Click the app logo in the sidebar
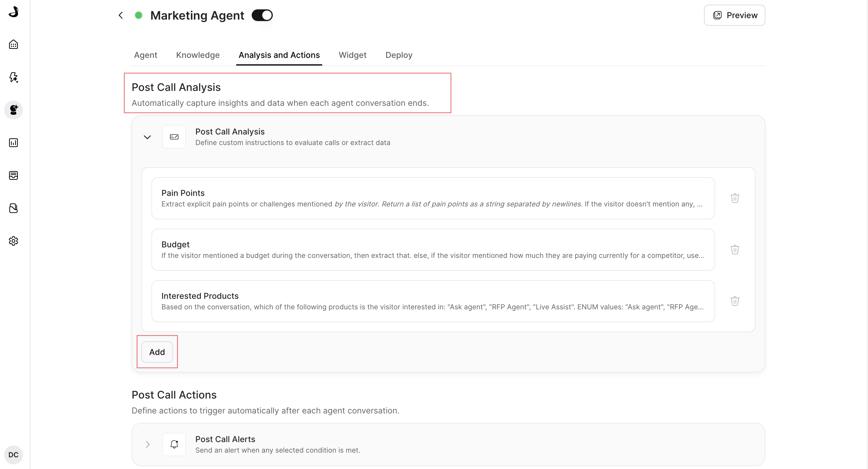This screenshot has width=868, height=469. click(x=13, y=12)
